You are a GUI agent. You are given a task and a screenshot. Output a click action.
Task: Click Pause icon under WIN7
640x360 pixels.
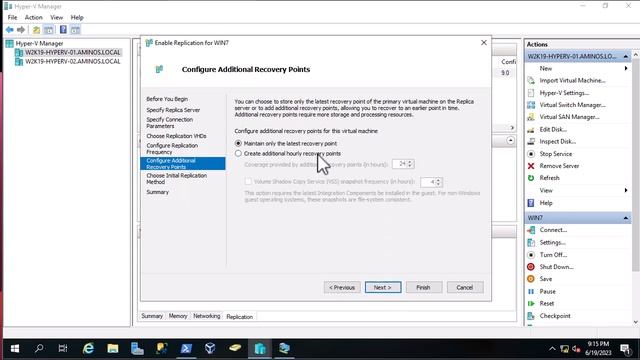pos(531,291)
